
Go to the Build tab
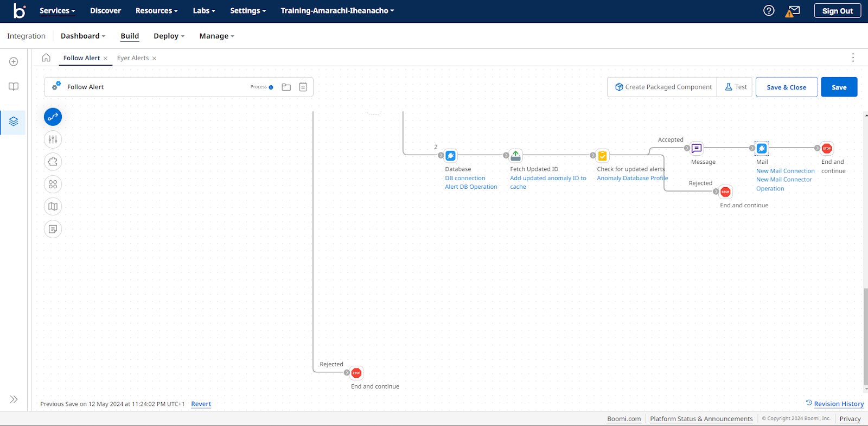coord(130,36)
